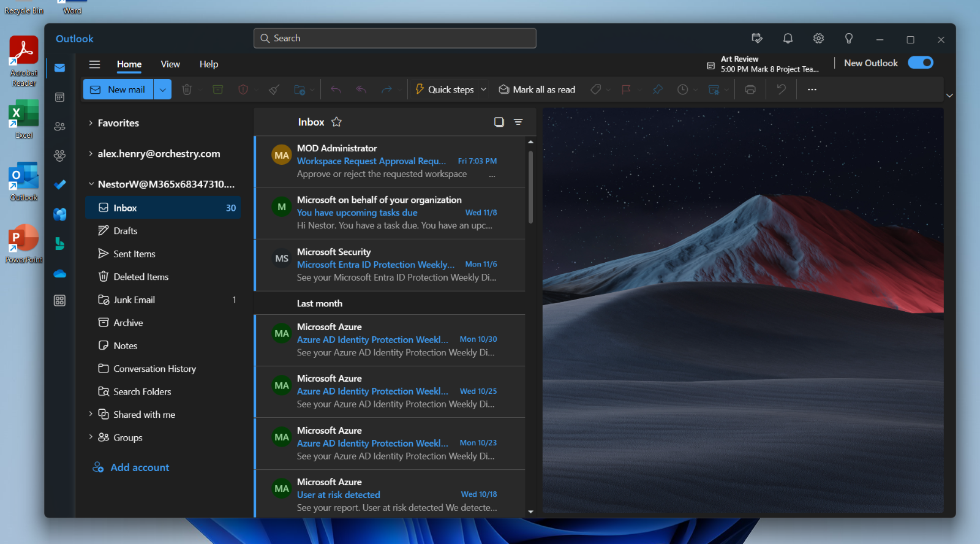The image size is (980, 544).
Task: Turn off the New Outlook toggle
Action: [920, 62]
